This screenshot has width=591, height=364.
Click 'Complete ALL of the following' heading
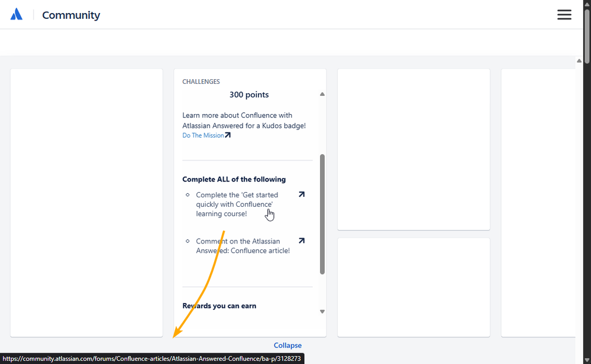234,179
